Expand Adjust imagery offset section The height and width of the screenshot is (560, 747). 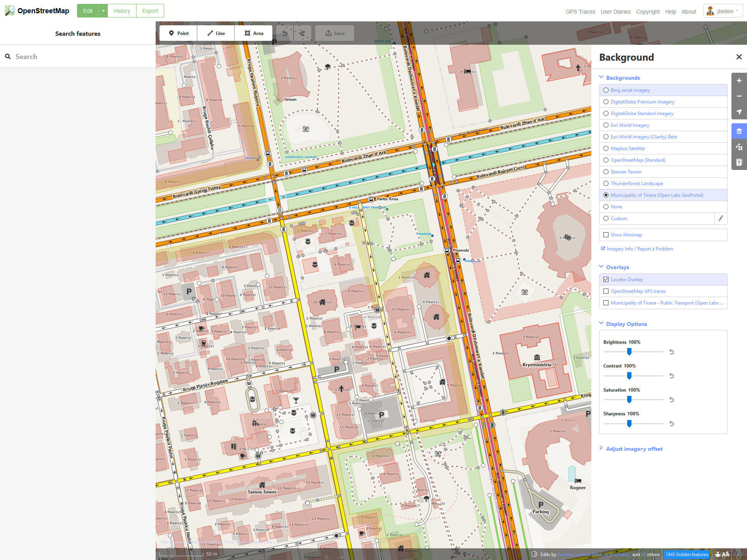tap(634, 449)
